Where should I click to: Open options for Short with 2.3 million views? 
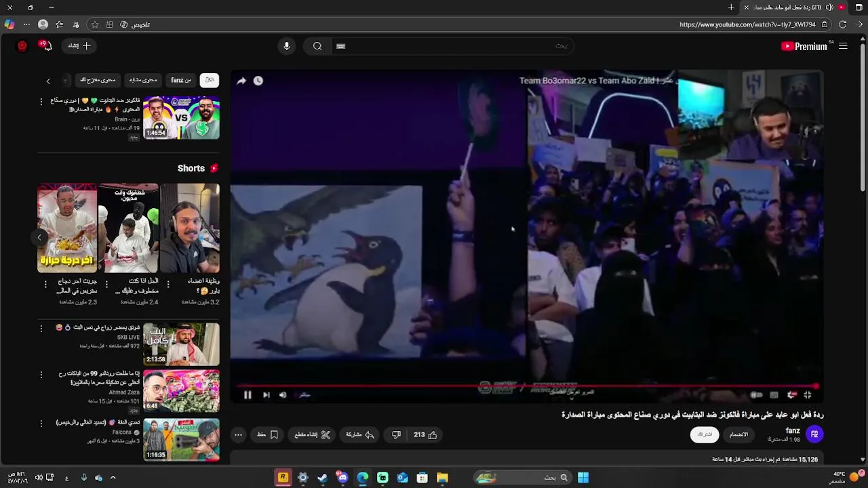(45, 285)
